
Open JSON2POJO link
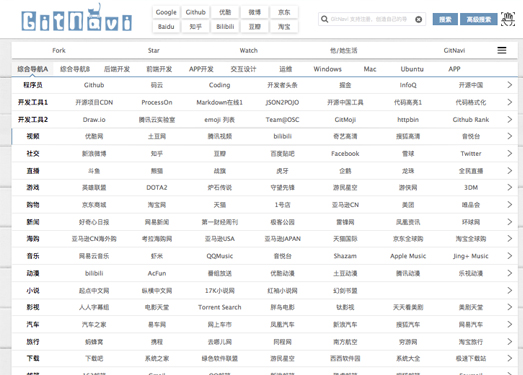(282, 102)
